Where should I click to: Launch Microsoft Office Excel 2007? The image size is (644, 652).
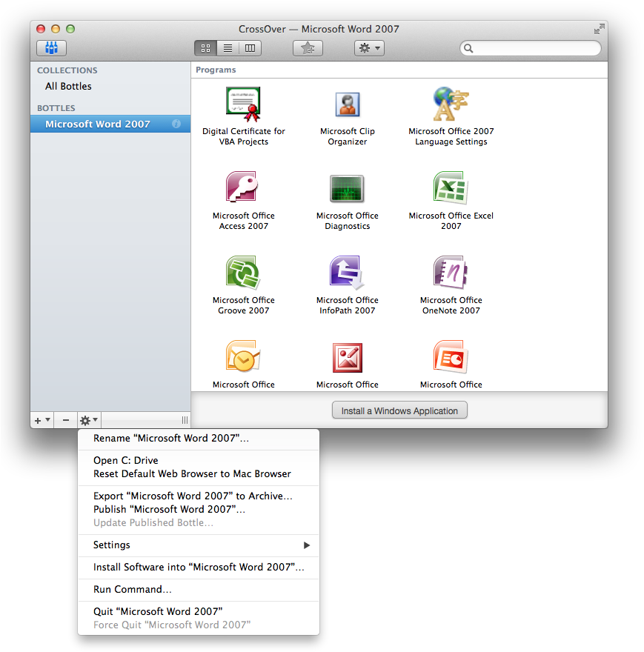click(x=451, y=201)
